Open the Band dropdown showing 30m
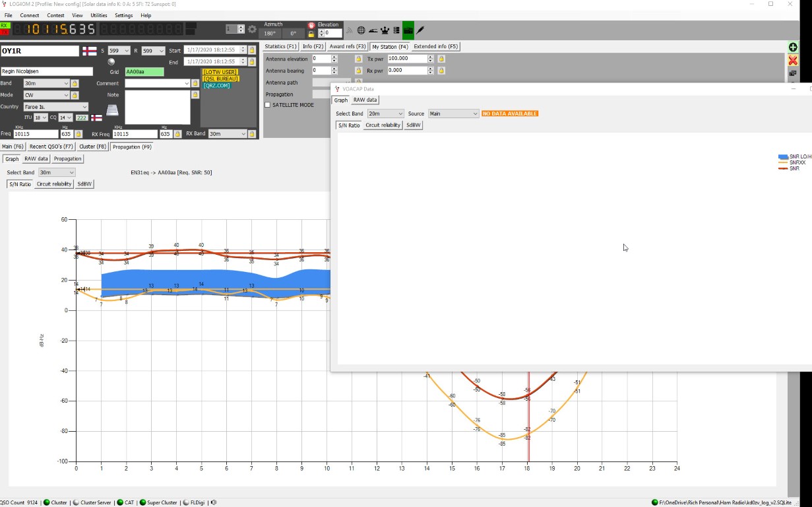The image size is (812, 507). (x=46, y=84)
